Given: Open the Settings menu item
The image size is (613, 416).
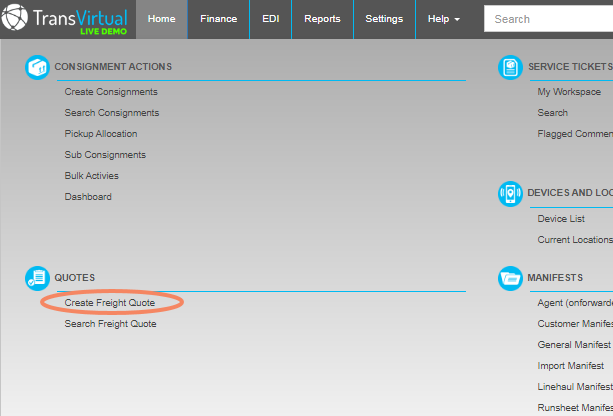Looking at the screenshot, I should pos(384,19).
